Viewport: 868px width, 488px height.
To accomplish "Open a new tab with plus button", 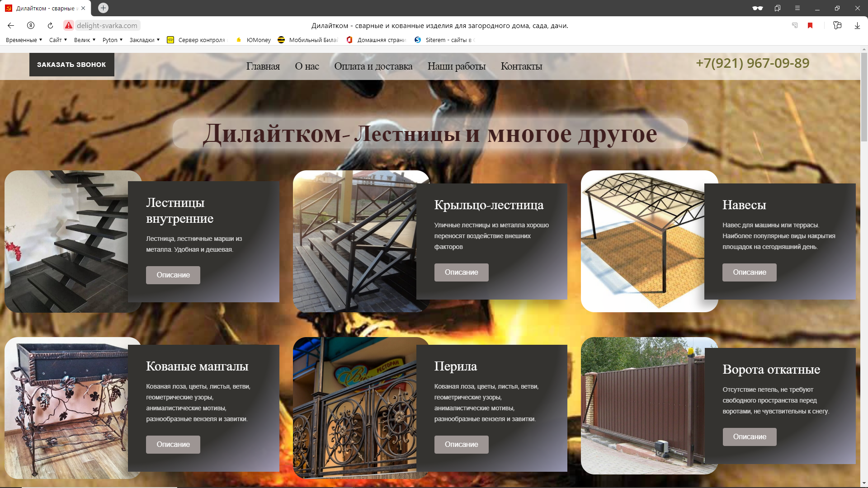I will [103, 8].
